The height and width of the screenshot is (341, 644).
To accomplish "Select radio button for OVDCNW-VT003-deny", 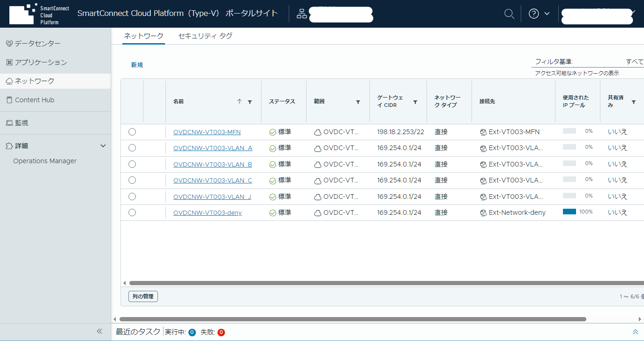I will pyautogui.click(x=132, y=212).
